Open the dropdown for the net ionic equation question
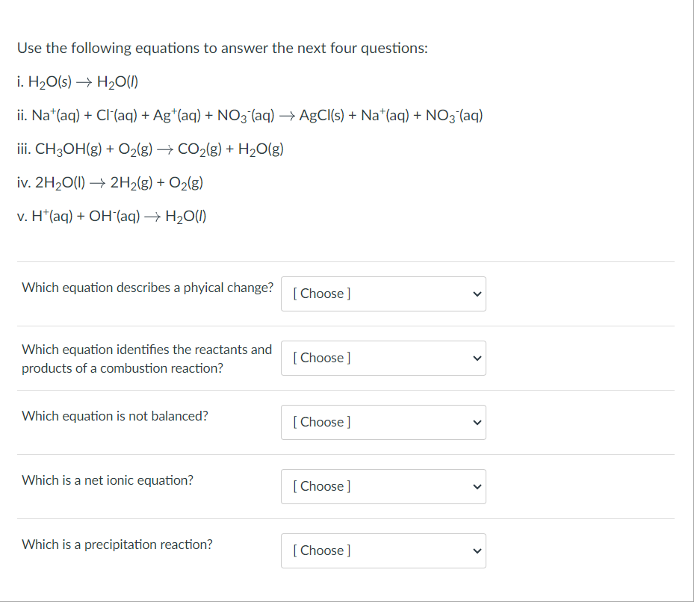This screenshot has height=608, width=700. (382, 486)
